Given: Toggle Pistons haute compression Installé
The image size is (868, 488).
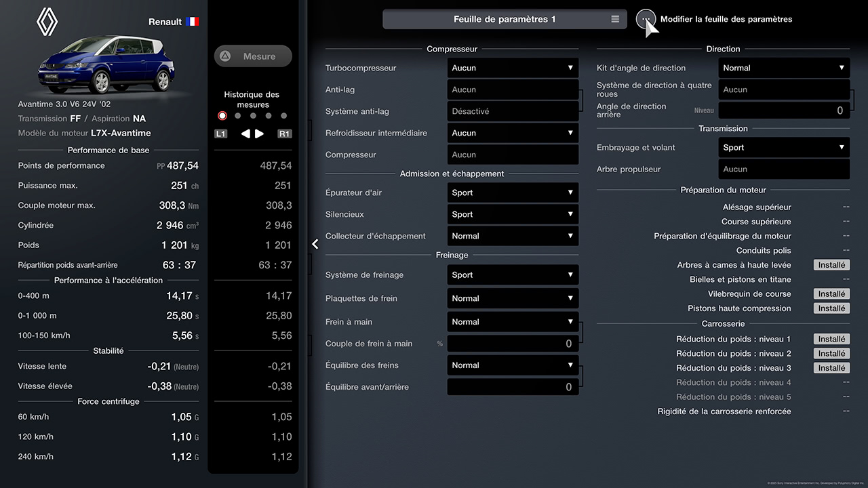Looking at the screenshot, I should point(831,308).
